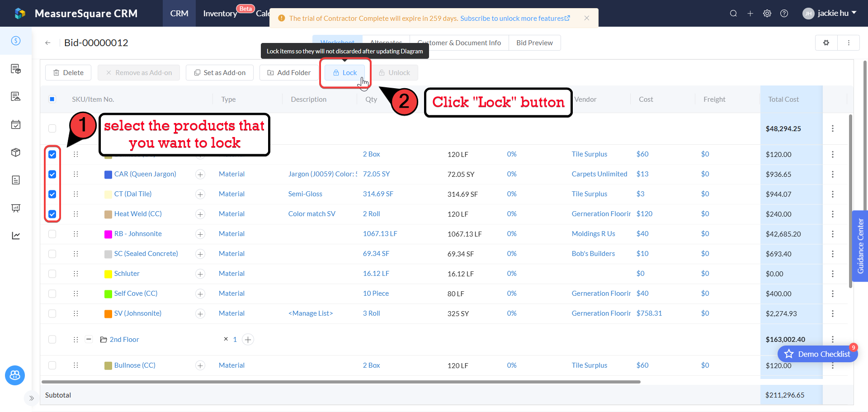Toggle the select-all checkbox in the table header

52,99
